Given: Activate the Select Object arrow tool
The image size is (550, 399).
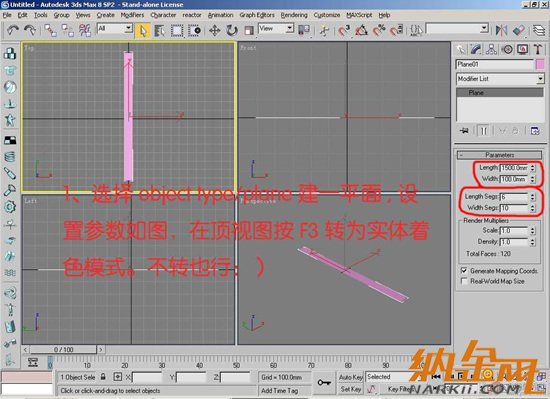Looking at the screenshot, I should tap(143, 31).
